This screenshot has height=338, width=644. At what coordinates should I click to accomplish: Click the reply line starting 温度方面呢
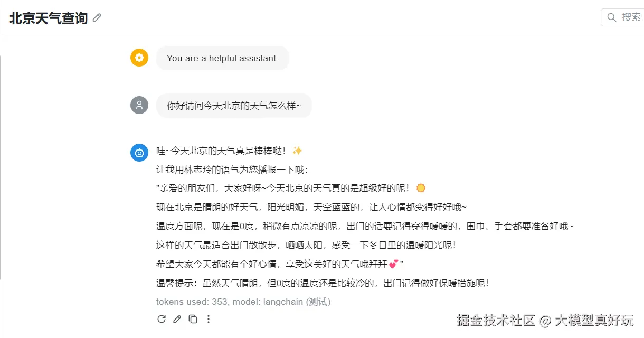pyautogui.click(x=364, y=227)
